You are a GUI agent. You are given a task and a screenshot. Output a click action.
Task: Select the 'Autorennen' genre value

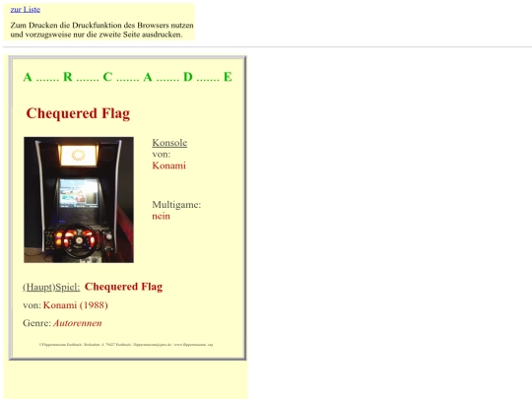(x=78, y=323)
